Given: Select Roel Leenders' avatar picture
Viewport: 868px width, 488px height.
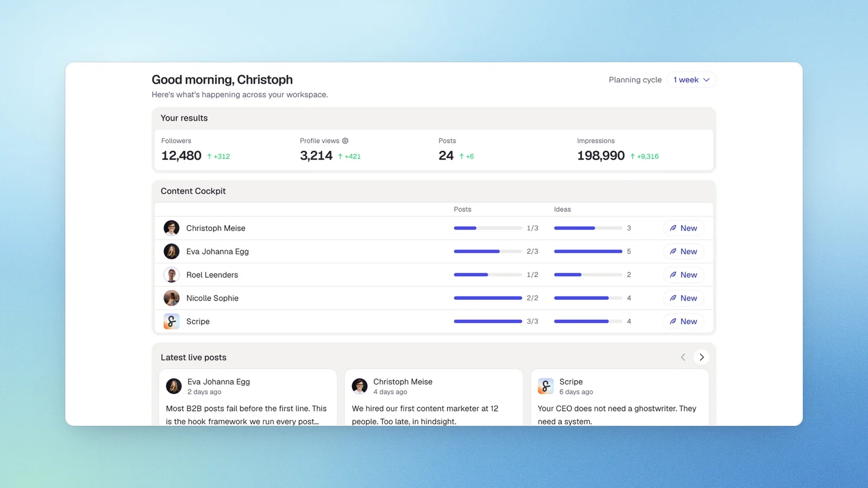Looking at the screenshot, I should [x=171, y=275].
